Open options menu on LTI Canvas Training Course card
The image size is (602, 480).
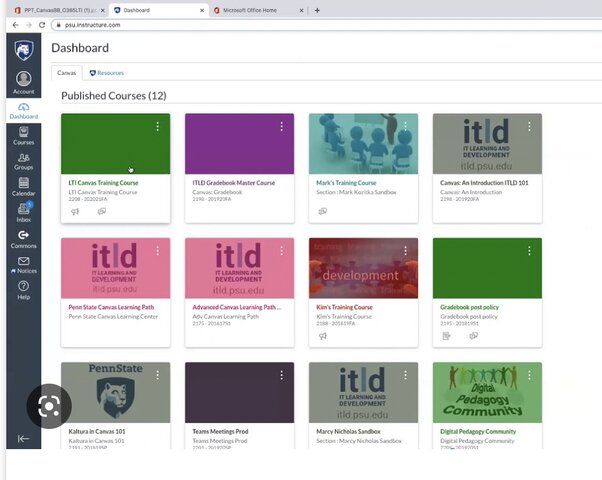pos(157,127)
